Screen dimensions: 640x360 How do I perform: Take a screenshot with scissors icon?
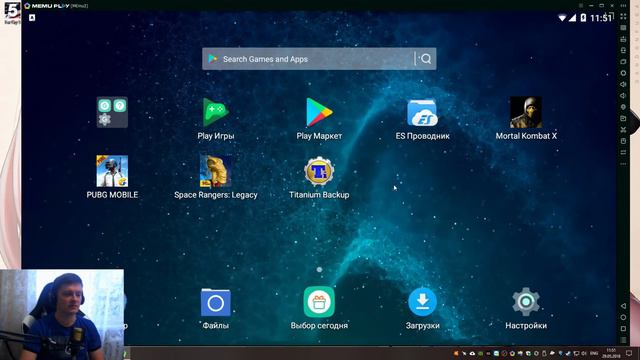pos(623,130)
